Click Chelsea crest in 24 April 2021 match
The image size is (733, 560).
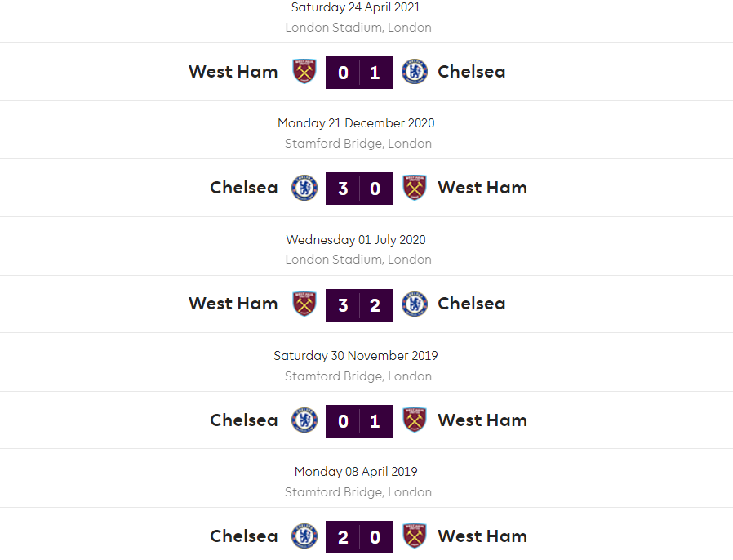click(415, 72)
